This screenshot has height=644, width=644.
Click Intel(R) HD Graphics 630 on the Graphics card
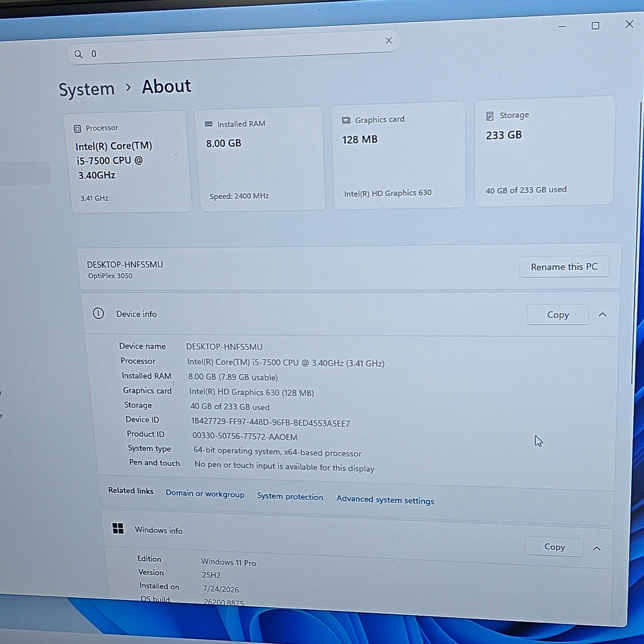point(388,193)
